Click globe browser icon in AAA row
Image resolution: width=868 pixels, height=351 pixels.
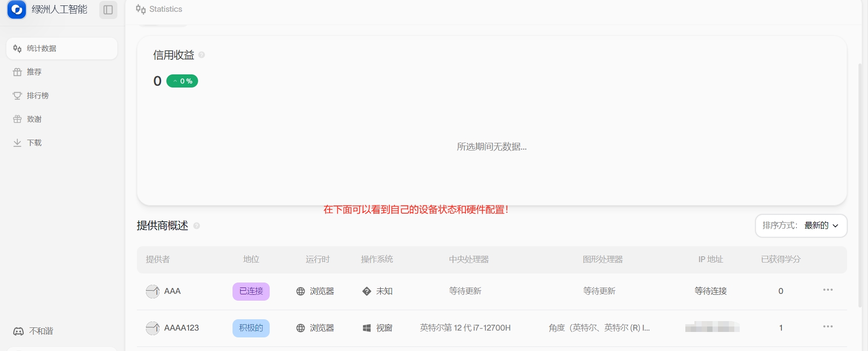click(x=301, y=292)
